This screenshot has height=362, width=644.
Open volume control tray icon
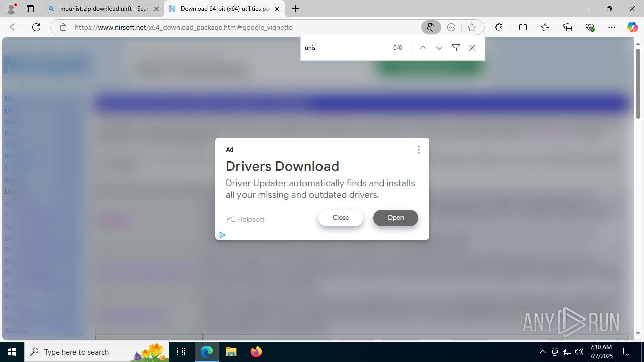(579, 352)
